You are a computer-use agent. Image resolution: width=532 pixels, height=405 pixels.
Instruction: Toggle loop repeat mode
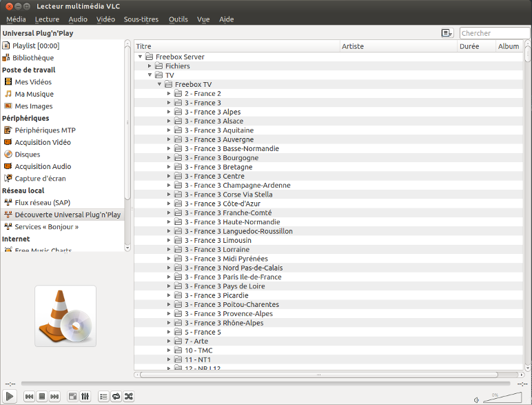coord(116,397)
